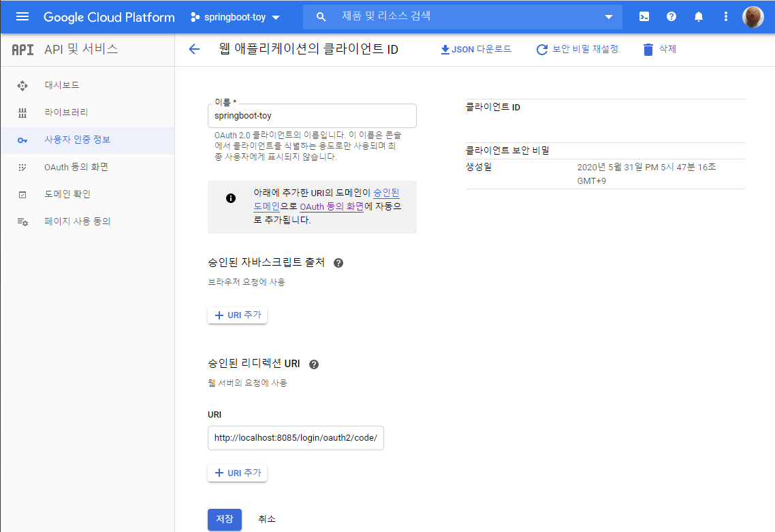Add URI under 자바스크립트 출처
Viewport: 775px width, 532px height.
point(237,315)
